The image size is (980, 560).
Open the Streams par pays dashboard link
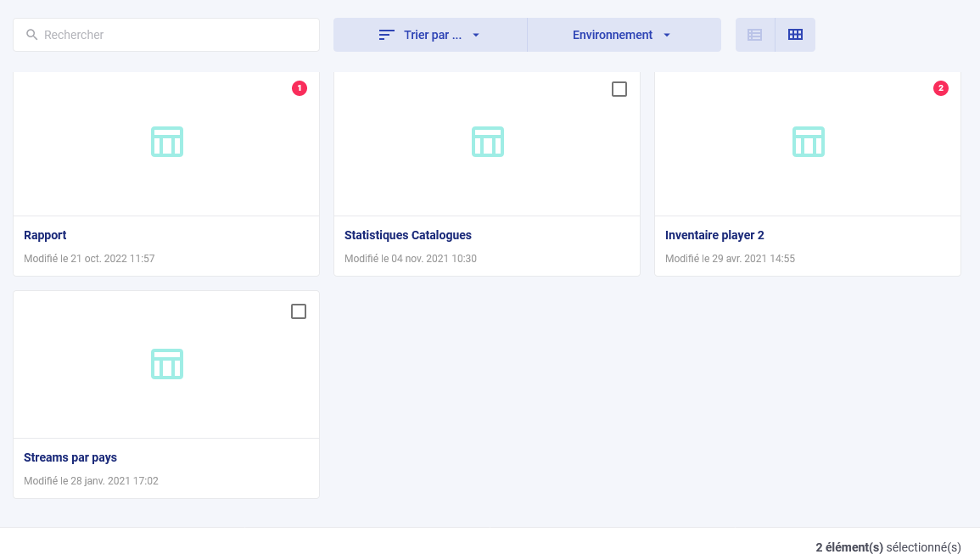click(70, 457)
